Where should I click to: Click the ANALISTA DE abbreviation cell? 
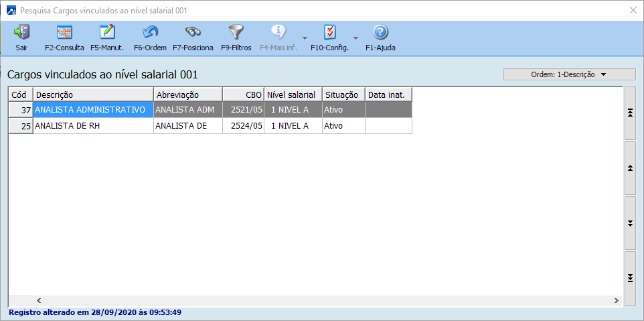coord(188,126)
